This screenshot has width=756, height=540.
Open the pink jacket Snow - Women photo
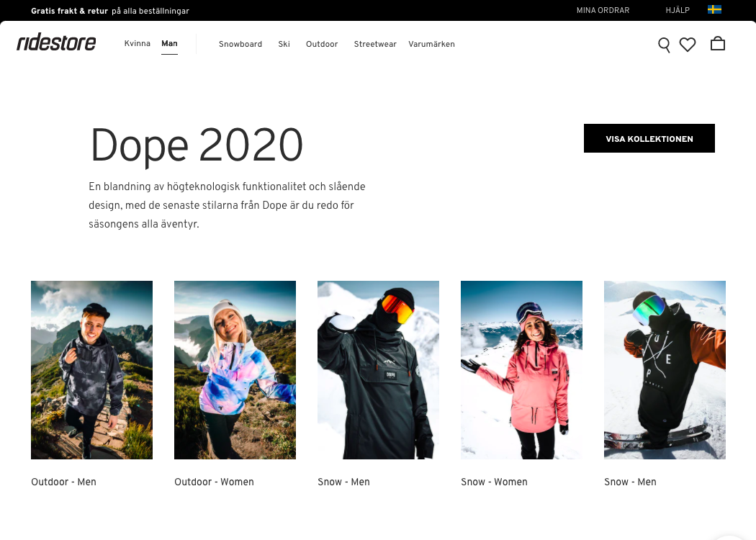tap(521, 370)
